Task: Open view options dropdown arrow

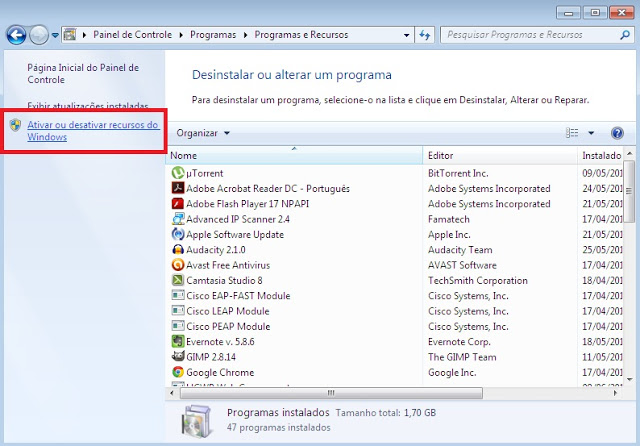Action: [x=591, y=133]
